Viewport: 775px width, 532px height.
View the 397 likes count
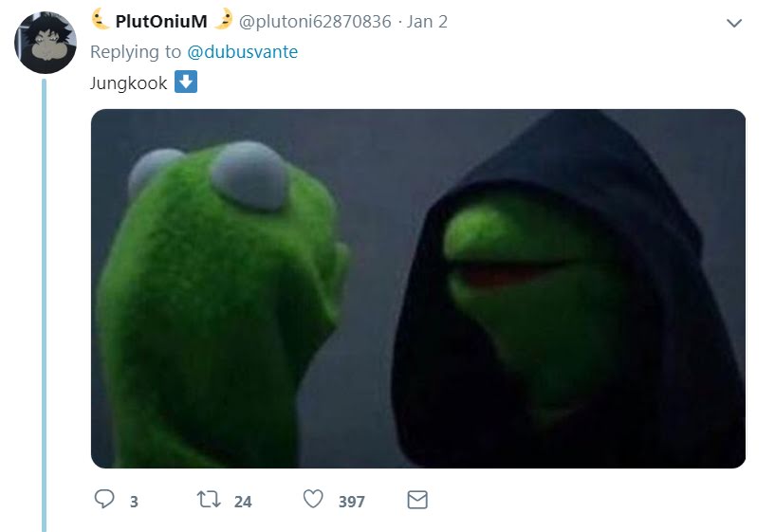pos(351,502)
